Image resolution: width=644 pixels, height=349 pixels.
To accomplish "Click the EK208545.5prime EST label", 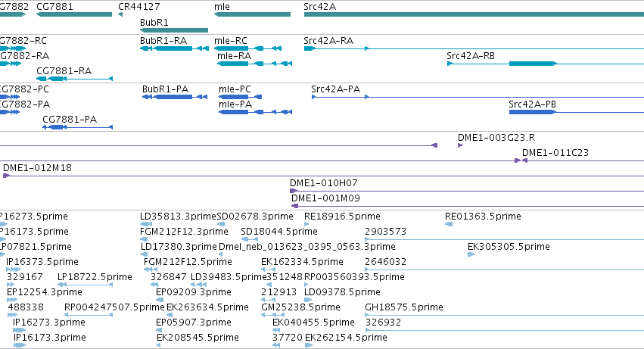I will 198,338.
